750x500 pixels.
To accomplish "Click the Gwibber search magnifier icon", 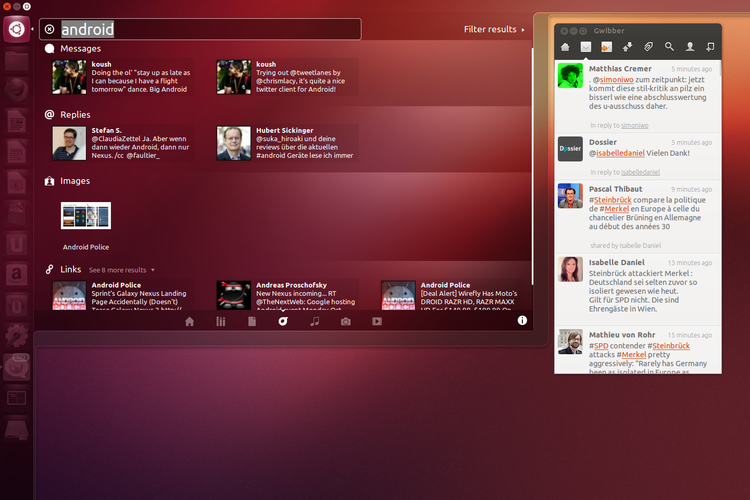I will tap(669, 47).
